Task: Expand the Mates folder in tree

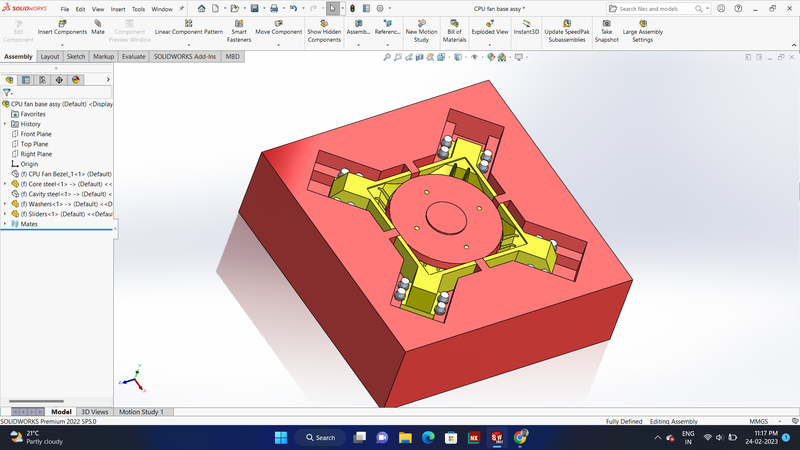Action: 5,224
